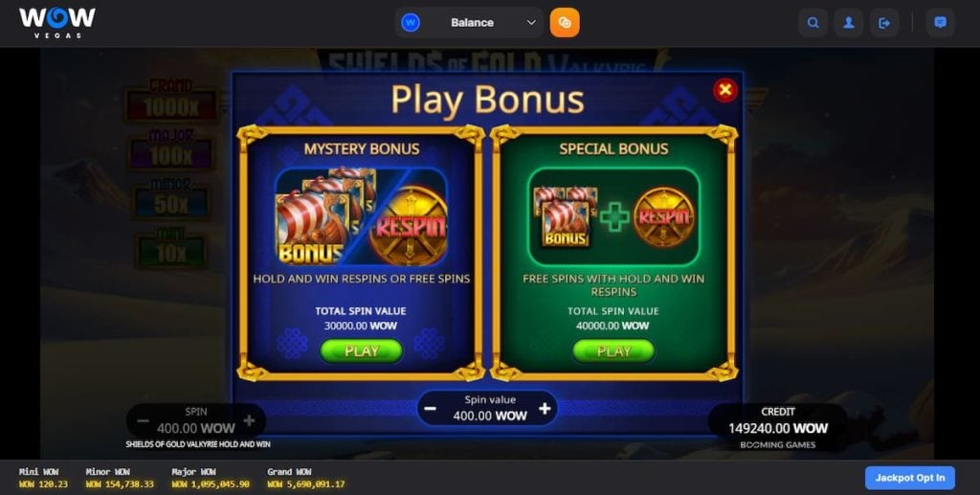Increase the background SPIN bet amount
The width and height of the screenshot is (980, 495).
point(249,421)
